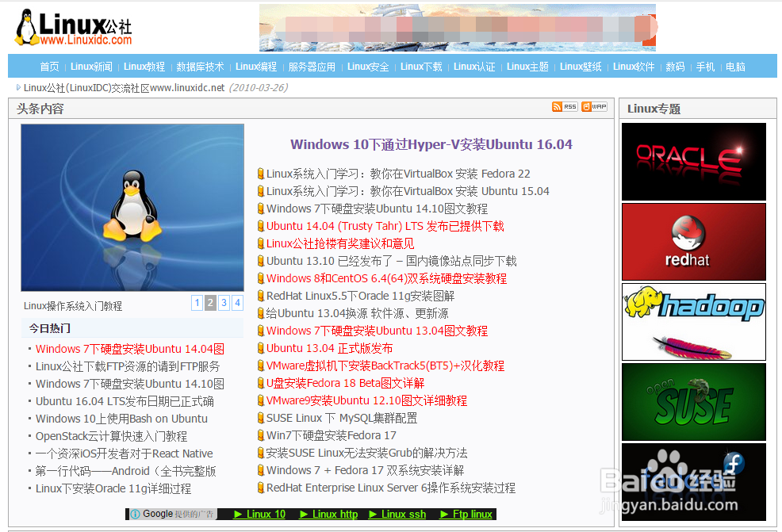The width and height of the screenshot is (782, 532).
Task: Open Windows 8和CentOS 6.4双系统 article
Action: [386, 278]
